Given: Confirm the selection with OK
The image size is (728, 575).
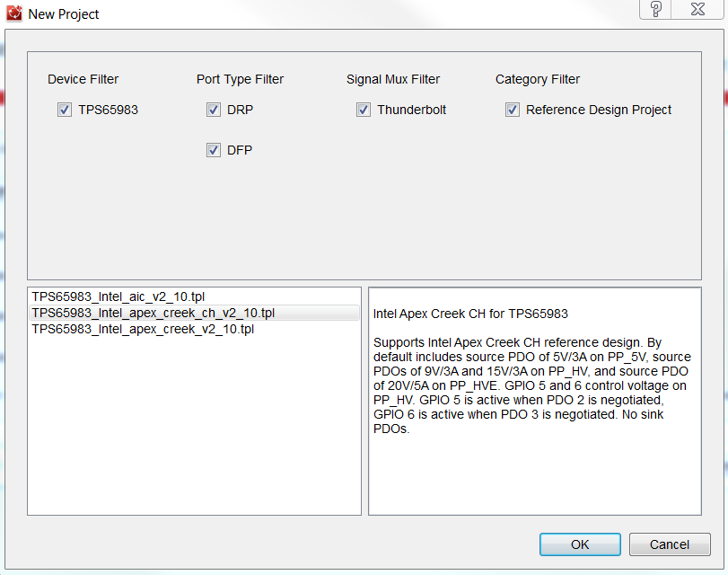Looking at the screenshot, I should click(x=580, y=544).
